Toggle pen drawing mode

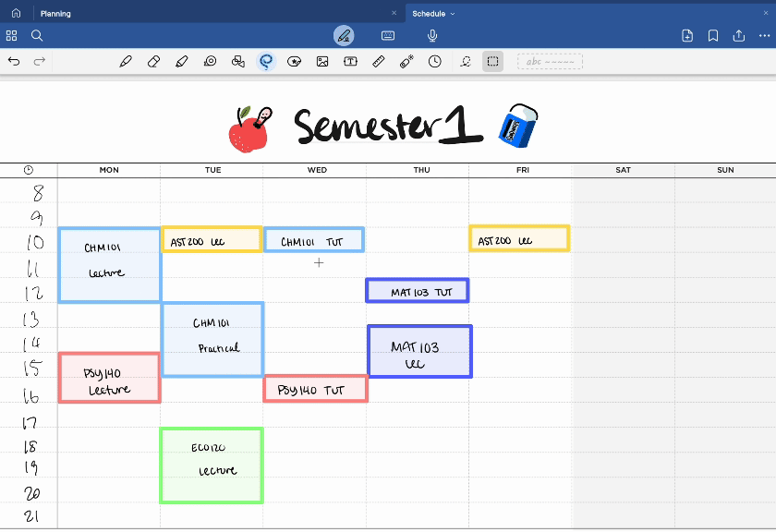click(x=344, y=36)
